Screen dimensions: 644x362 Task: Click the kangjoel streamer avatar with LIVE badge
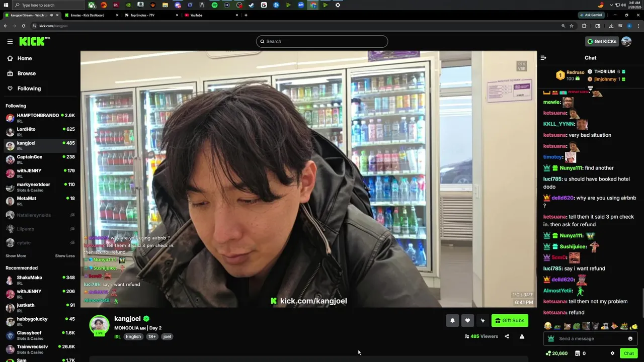click(x=99, y=325)
